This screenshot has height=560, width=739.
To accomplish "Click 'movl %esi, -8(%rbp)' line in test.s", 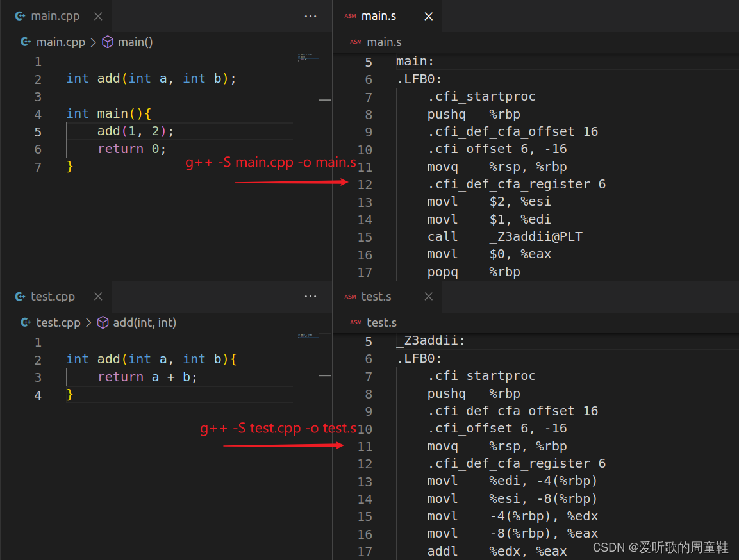I will click(512, 498).
